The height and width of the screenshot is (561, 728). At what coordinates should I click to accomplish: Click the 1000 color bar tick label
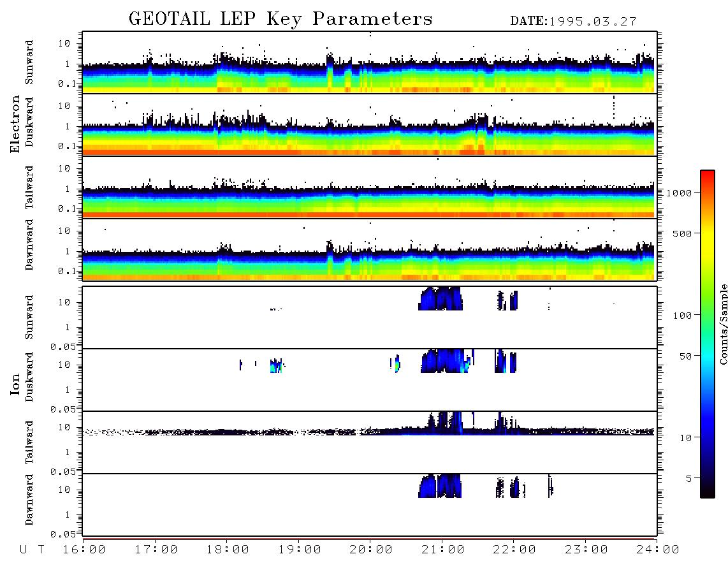click(679, 193)
